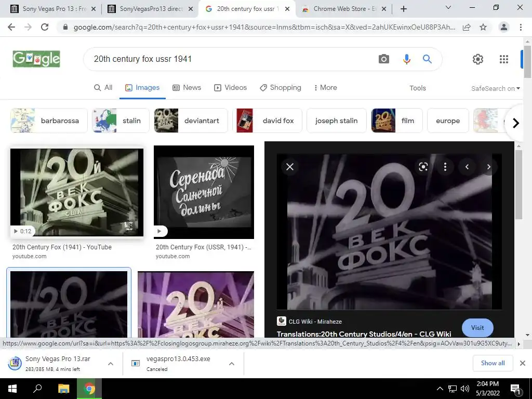This screenshot has height=399, width=532.
Task: Show more suggestion chips arrow
Action: point(515,123)
